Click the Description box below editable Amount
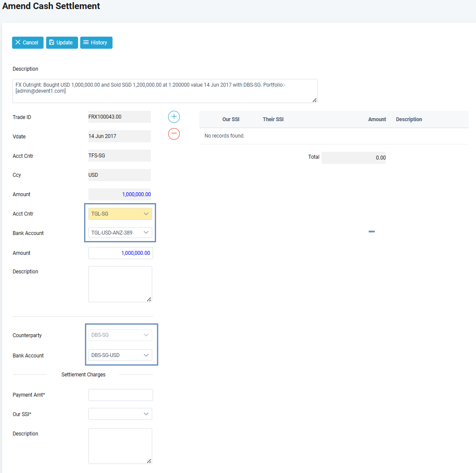 120,284
